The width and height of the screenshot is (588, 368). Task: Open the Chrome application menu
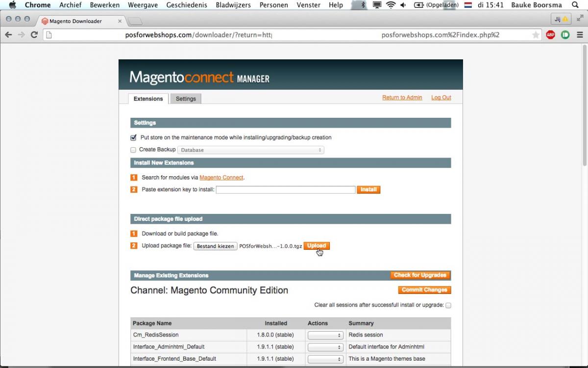[x=38, y=5]
